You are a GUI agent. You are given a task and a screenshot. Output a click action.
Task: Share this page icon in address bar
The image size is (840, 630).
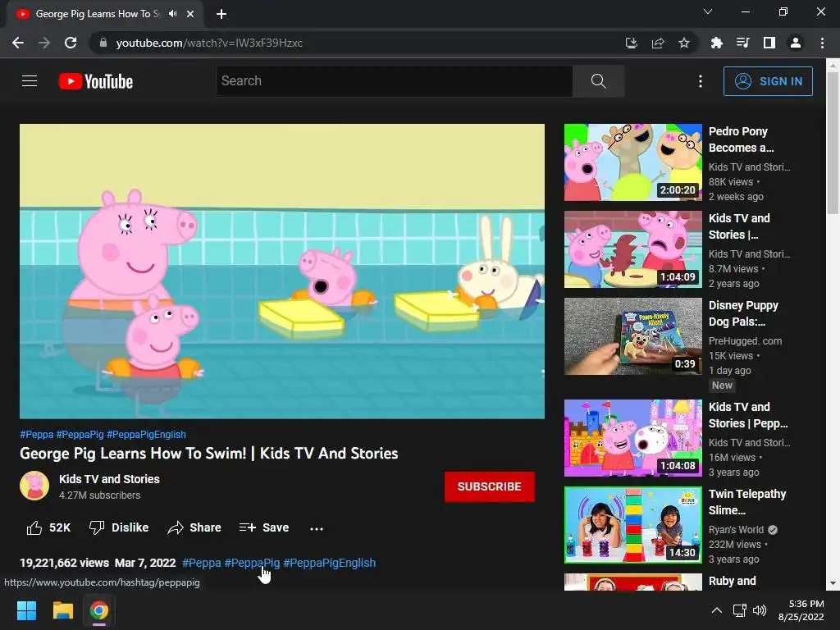point(657,43)
